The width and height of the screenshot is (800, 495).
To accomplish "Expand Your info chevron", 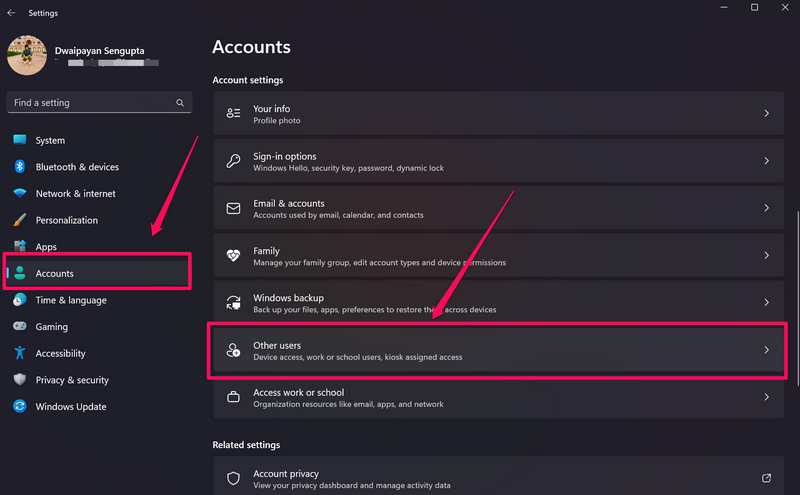I will point(766,114).
